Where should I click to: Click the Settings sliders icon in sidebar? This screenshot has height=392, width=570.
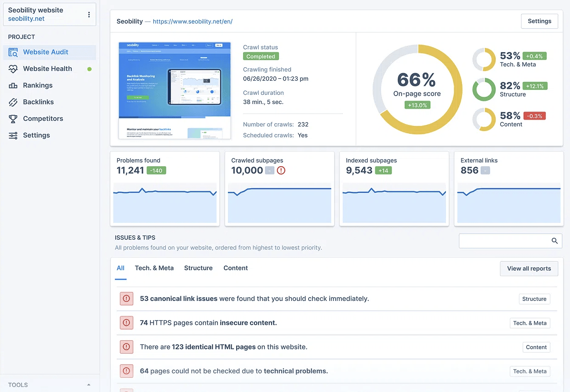click(x=13, y=136)
